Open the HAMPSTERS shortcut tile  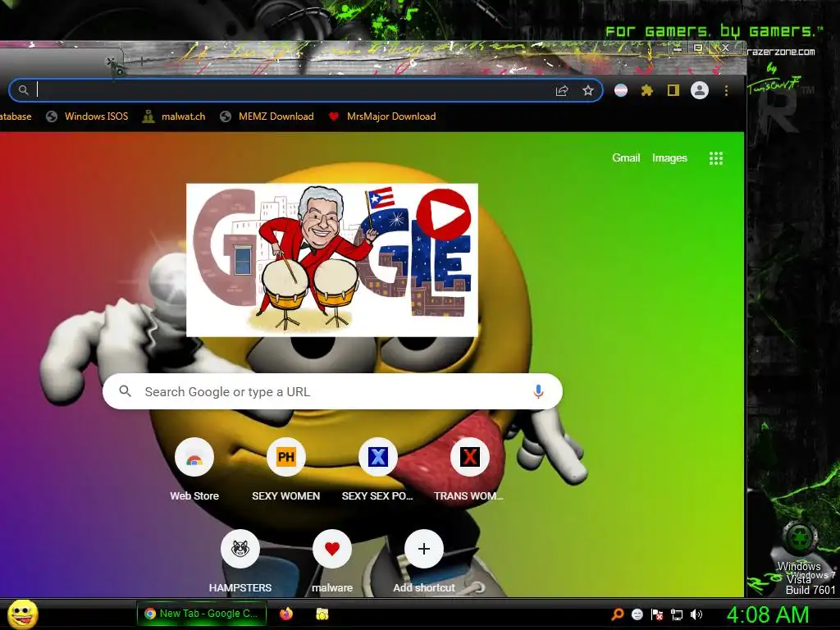(240, 561)
